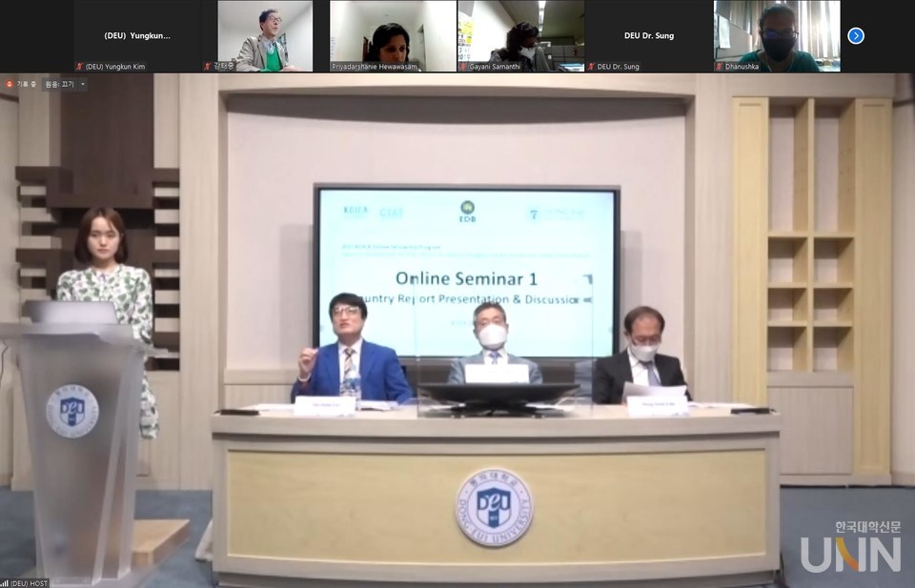Click the muted microphone icon on Yungkun Kim's tile
Screen dimensions: 915x588
point(79,67)
